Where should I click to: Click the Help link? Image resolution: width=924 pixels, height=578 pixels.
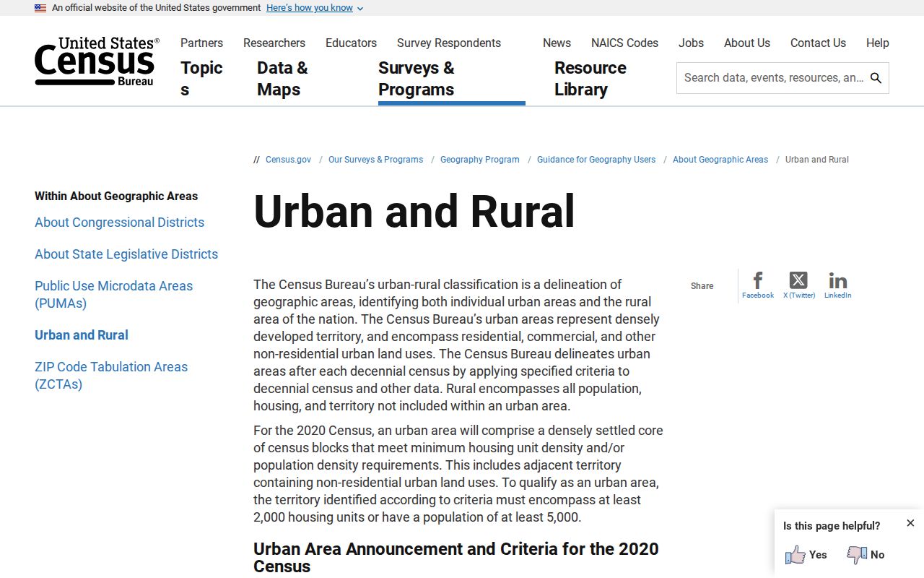point(878,43)
